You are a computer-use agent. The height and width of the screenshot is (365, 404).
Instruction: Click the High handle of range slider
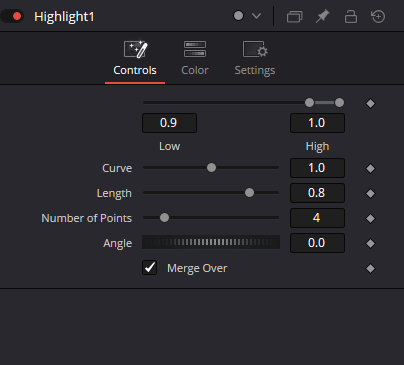[x=339, y=103]
